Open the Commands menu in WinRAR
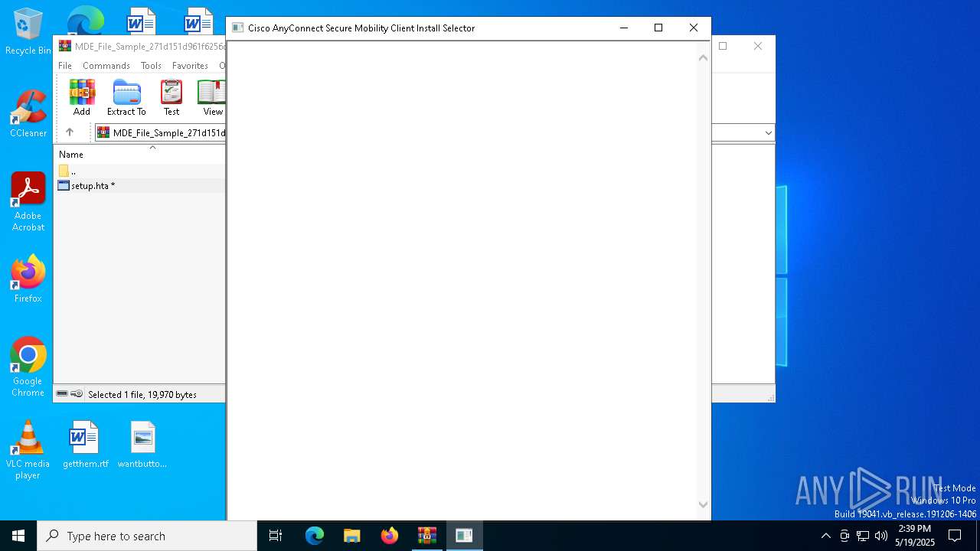This screenshot has height=551, width=980. tap(106, 66)
